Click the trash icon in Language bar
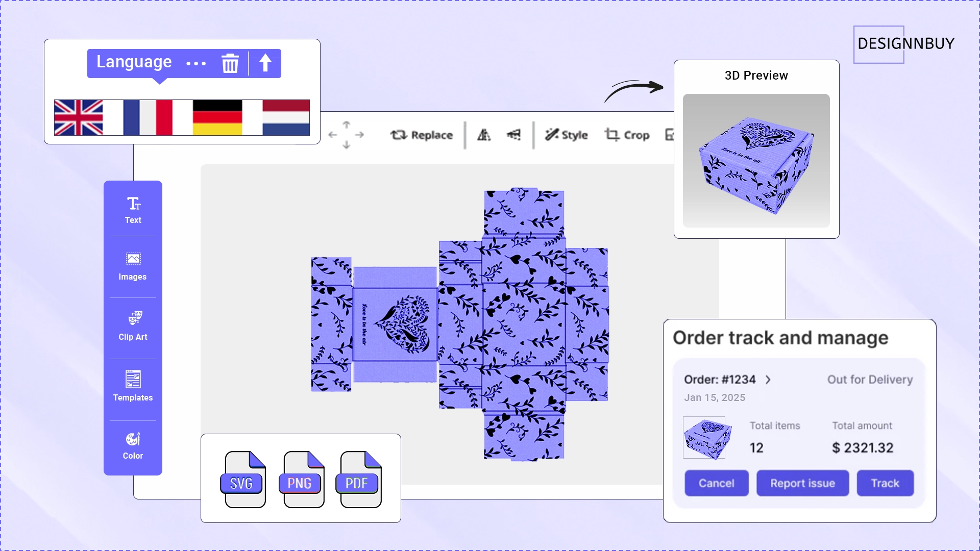This screenshot has height=551, width=980. coord(230,63)
